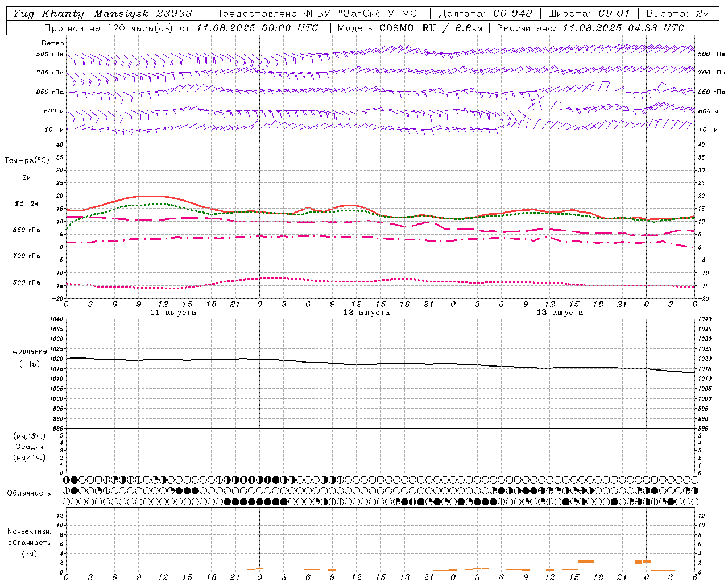
Task: Click the 'Модель COSMO-RU / 6.6км' text
Action: 409,28
